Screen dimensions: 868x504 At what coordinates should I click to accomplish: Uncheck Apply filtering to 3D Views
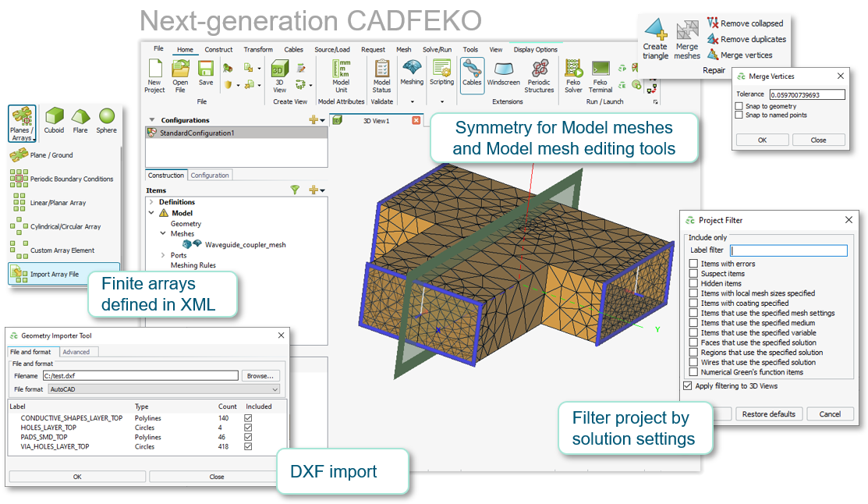[687, 386]
